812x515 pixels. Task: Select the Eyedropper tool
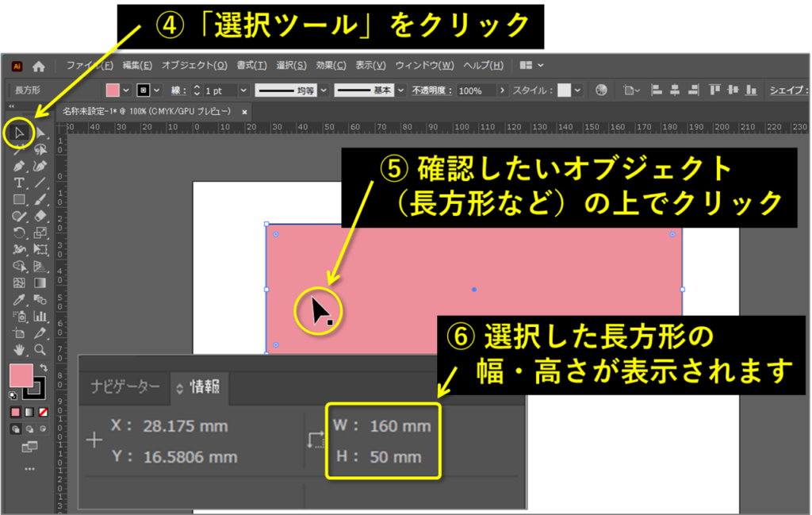19,299
